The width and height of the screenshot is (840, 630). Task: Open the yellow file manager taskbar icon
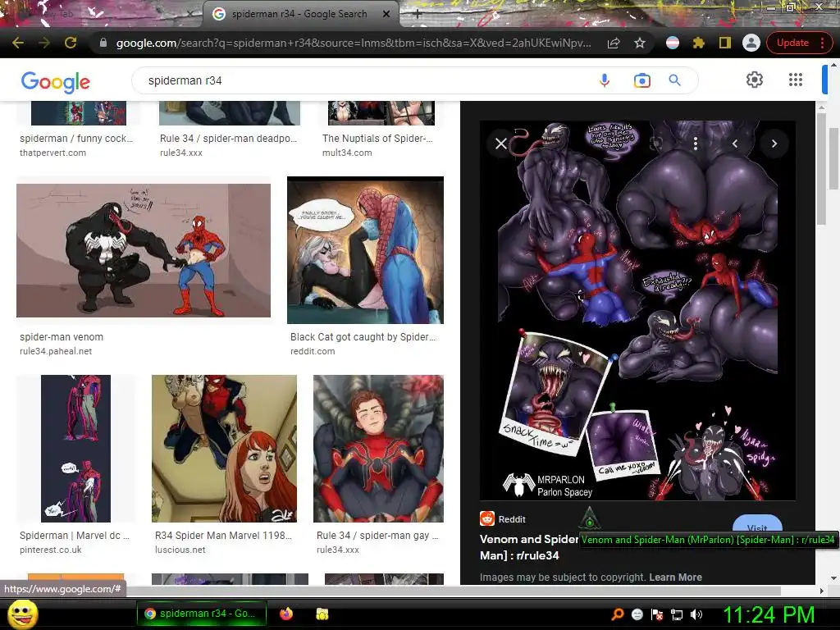coord(322,614)
